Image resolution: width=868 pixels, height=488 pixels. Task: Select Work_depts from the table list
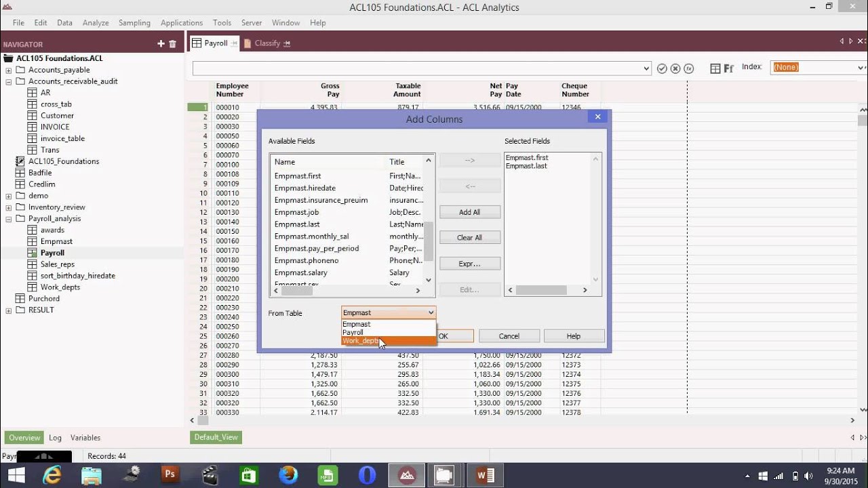pos(389,341)
